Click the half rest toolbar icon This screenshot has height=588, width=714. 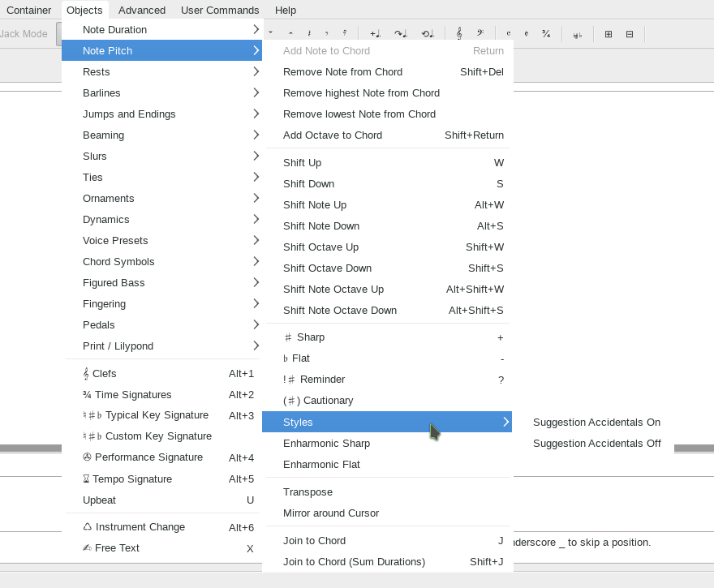point(290,34)
